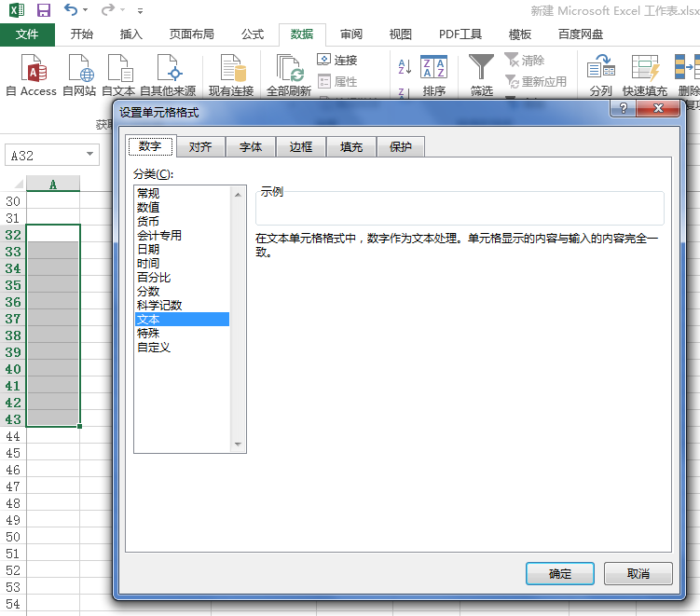The width and height of the screenshot is (700, 616).
Task: Switch to the 公式 ribbon tab
Action: pyautogui.click(x=253, y=34)
